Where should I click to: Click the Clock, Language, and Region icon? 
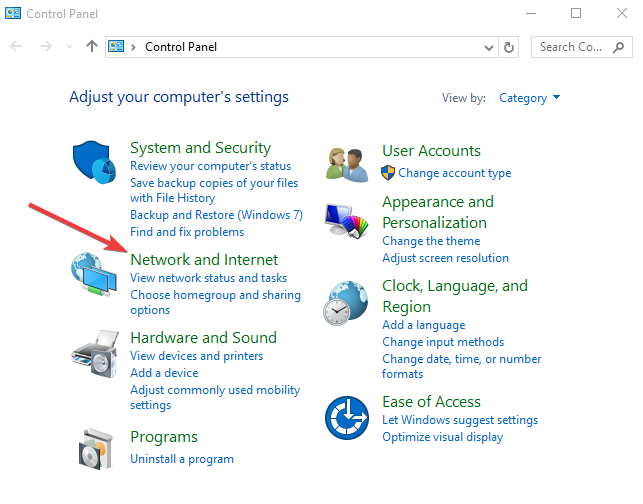click(x=347, y=303)
